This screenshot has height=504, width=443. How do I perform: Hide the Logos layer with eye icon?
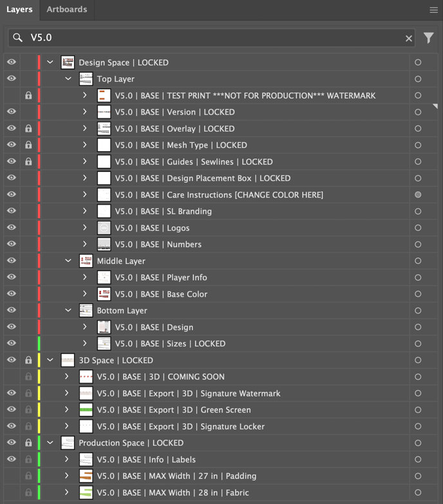12,228
